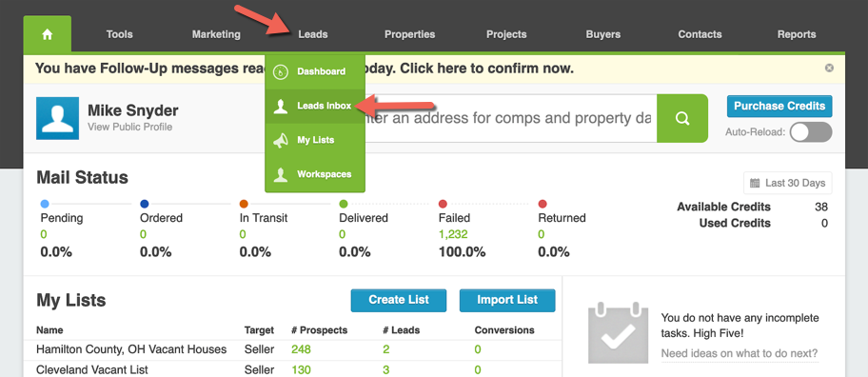Dismiss the Follow-Up notification with the X icon
The height and width of the screenshot is (377, 868).
(829, 69)
